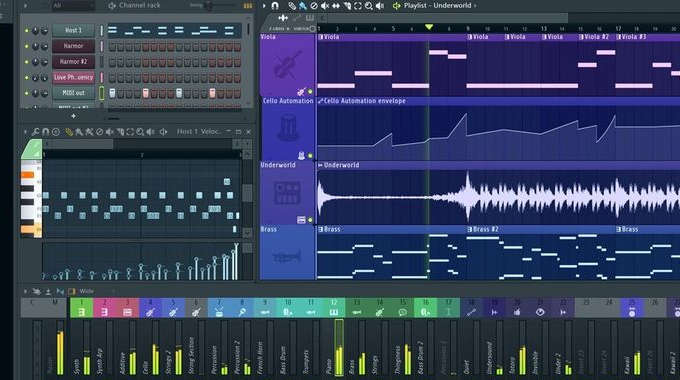Open the Harmor channel button

(73, 46)
